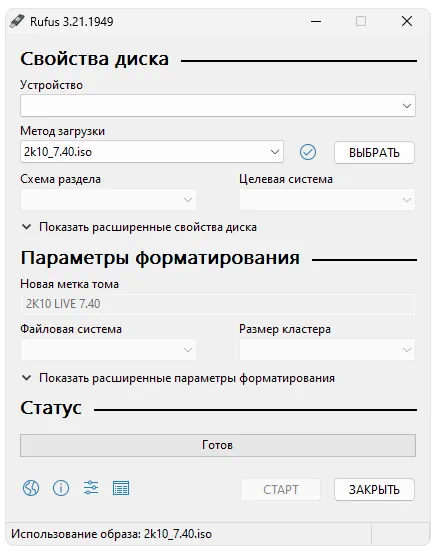Screen dimensions: 436x553
Task: Minimize the Rufus window
Action: tap(316, 22)
